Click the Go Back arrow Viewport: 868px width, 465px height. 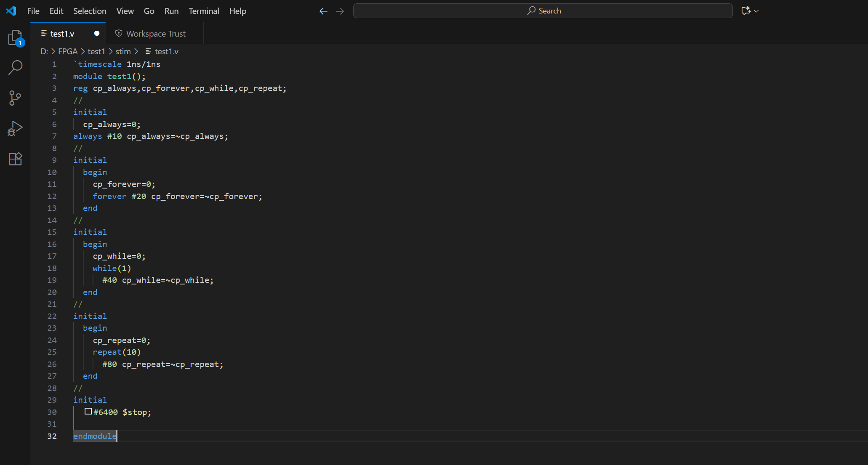coord(323,11)
